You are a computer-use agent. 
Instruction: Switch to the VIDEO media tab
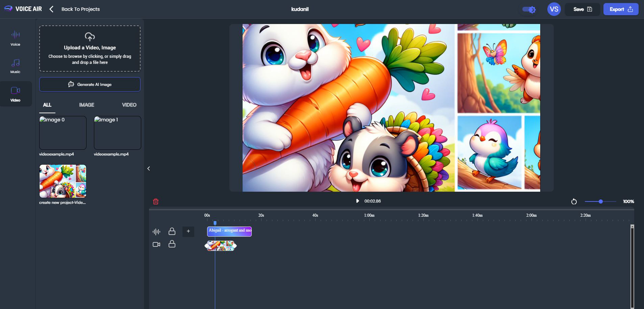[129, 105]
